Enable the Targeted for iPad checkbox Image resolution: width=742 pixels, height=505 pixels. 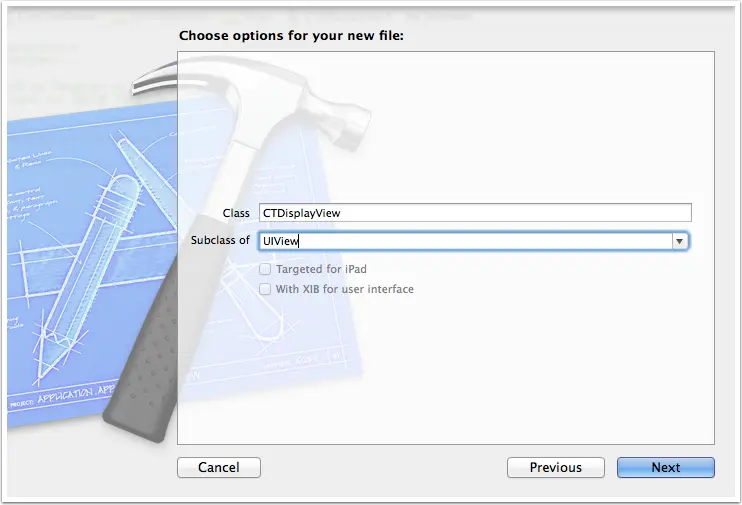pos(265,269)
